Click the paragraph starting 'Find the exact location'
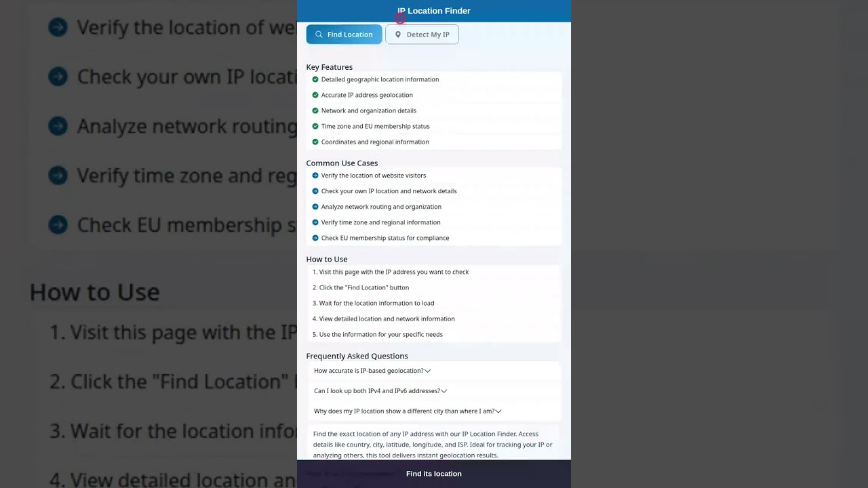This screenshot has height=488, width=868. tap(434, 445)
